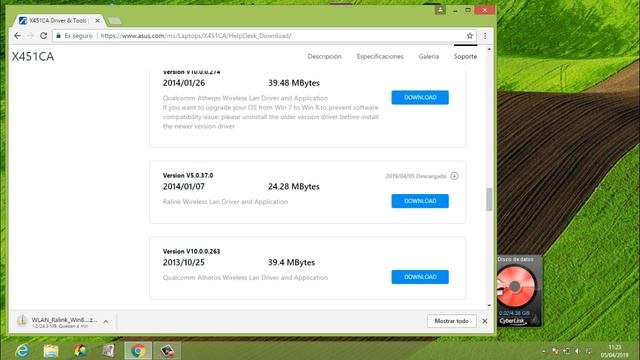Close the downloads bar
640x360 pixels.
pyautogui.click(x=484, y=321)
